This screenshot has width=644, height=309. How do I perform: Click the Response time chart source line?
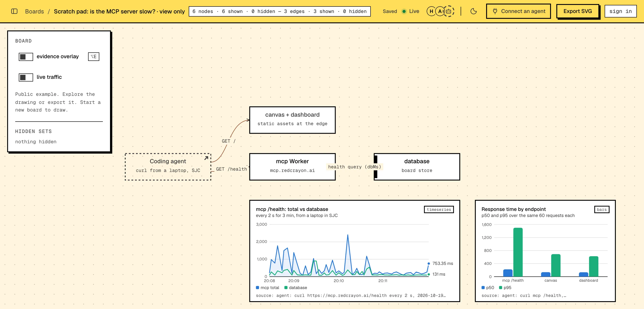524,296
